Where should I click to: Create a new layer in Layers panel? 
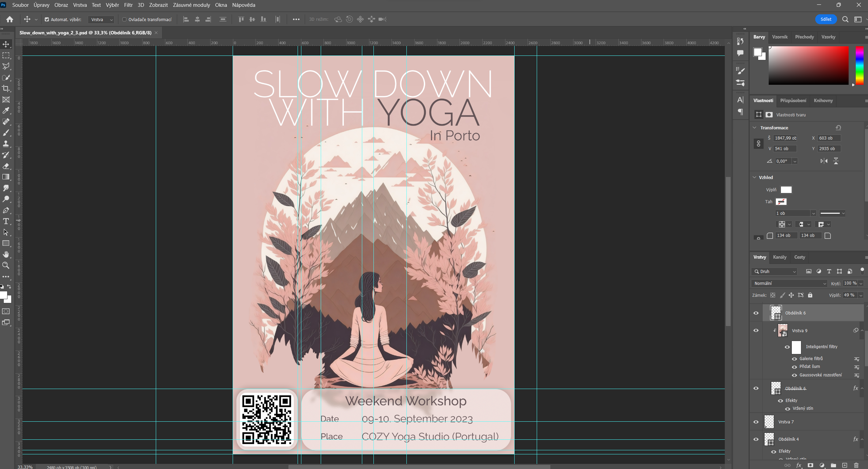pos(845,465)
